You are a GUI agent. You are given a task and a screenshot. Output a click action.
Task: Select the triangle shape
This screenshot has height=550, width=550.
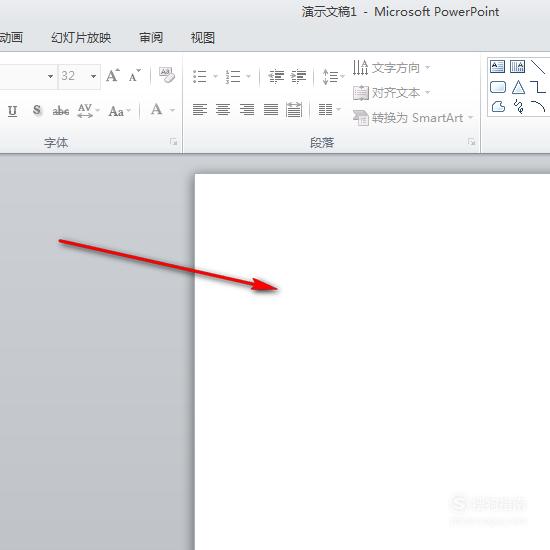pyautogui.click(x=518, y=87)
